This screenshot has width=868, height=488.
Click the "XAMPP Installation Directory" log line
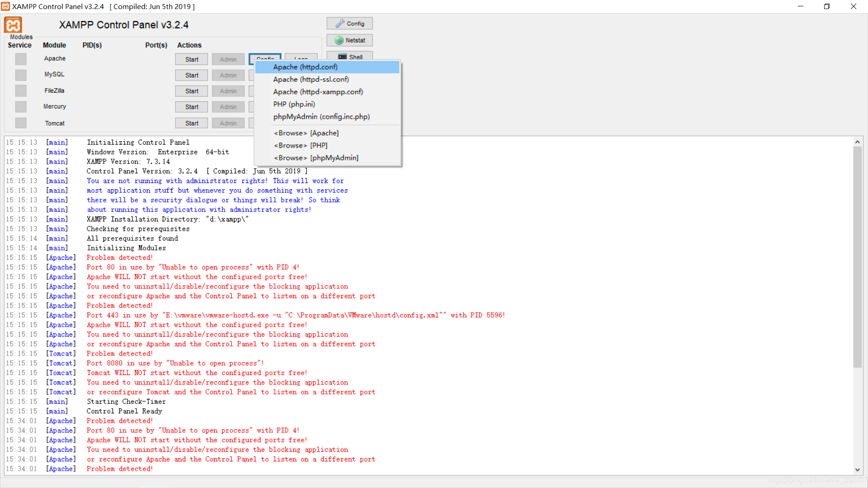(x=168, y=219)
